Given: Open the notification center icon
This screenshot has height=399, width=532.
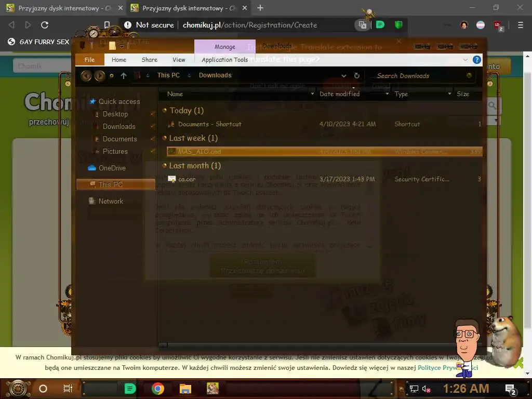Looking at the screenshot, I should coord(510,390).
